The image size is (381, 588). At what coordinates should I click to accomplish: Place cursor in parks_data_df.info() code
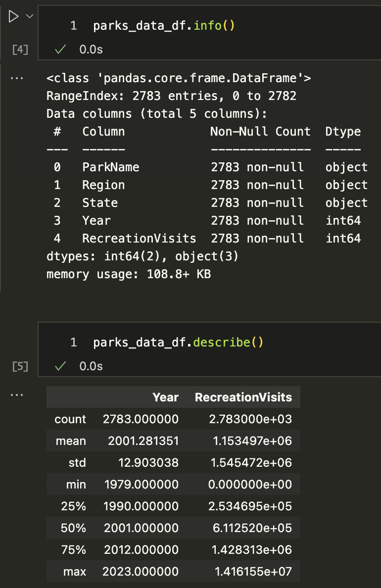pos(163,26)
